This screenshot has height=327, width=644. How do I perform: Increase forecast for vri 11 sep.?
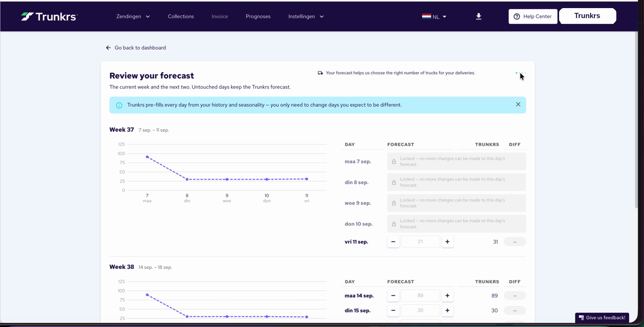[x=447, y=242]
